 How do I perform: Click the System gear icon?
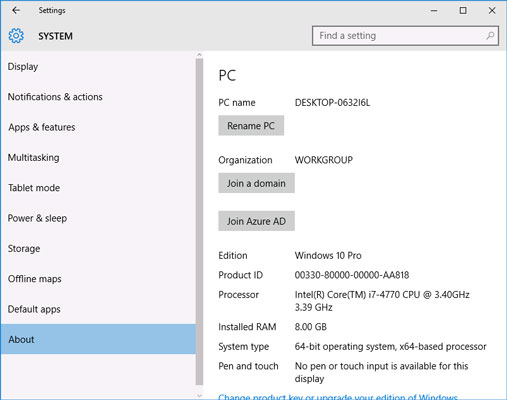(16, 36)
